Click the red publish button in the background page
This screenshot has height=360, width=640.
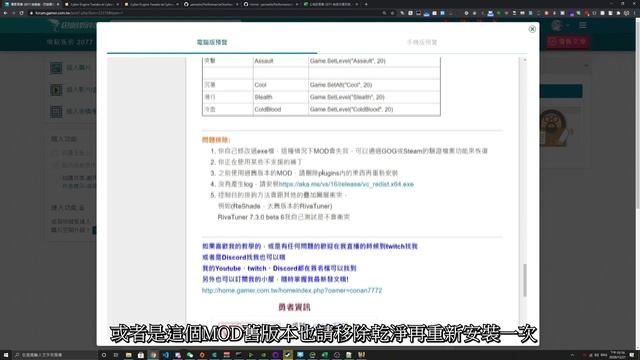(568, 42)
